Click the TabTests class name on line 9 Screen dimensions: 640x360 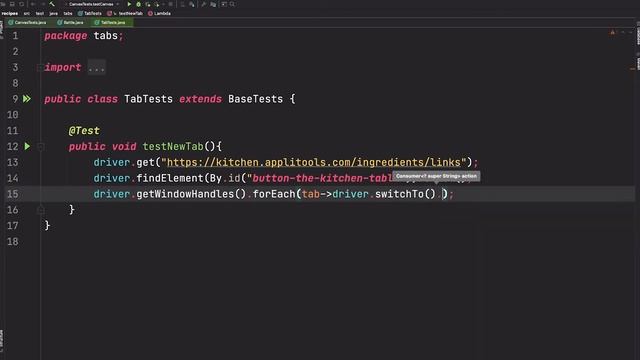(149, 99)
